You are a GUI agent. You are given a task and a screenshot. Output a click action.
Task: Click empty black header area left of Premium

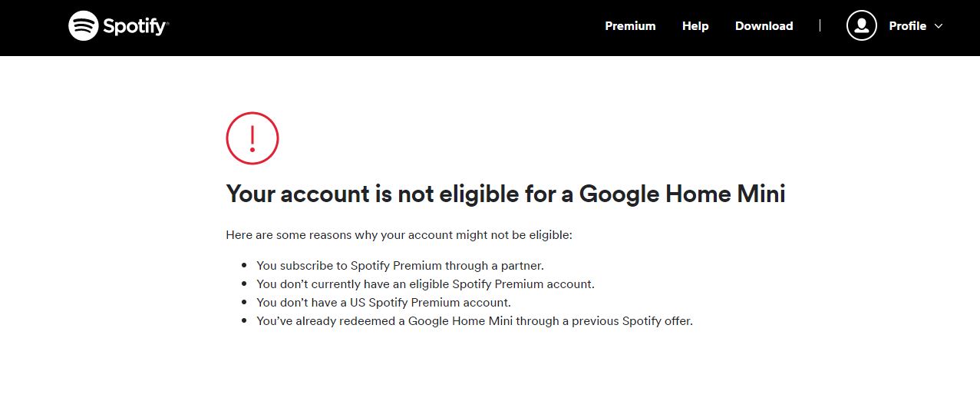click(384, 28)
